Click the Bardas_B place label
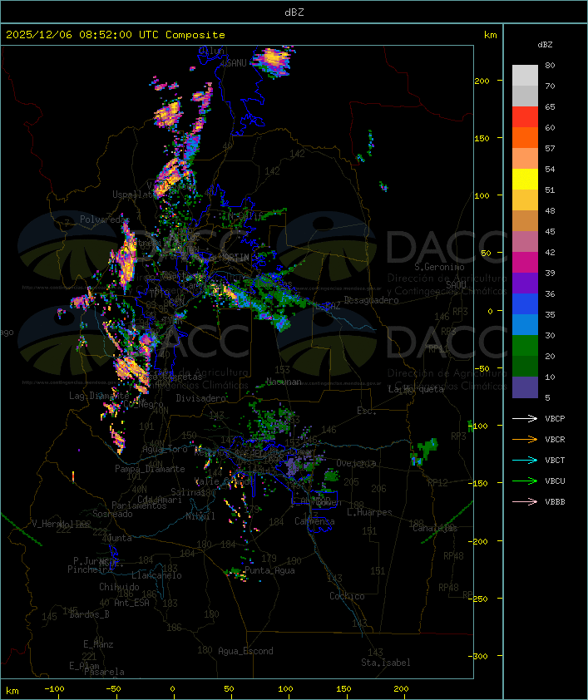The image size is (588, 700). [x=89, y=614]
